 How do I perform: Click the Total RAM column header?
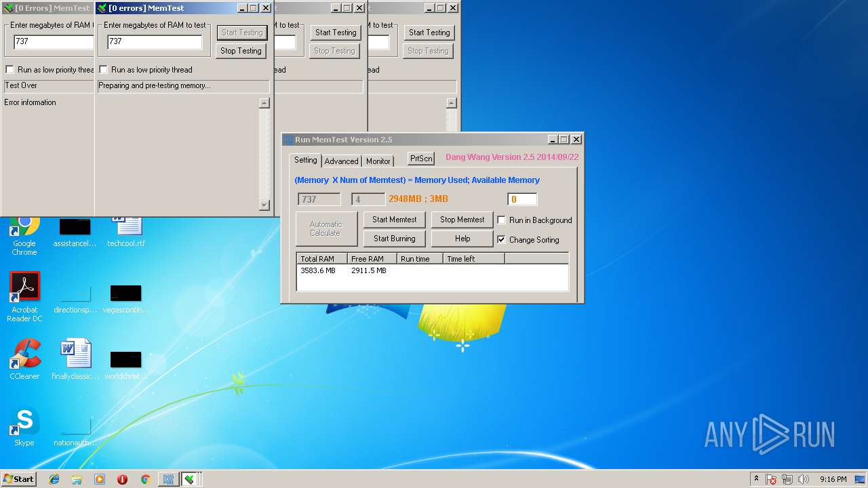click(322, 259)
